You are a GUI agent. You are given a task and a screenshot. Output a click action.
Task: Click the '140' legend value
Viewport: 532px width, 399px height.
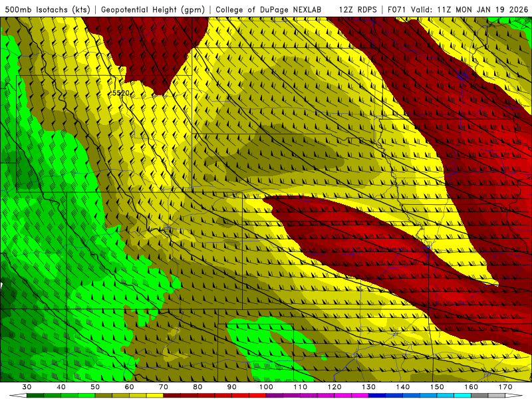pyautogui.click(x=403, y=387)
